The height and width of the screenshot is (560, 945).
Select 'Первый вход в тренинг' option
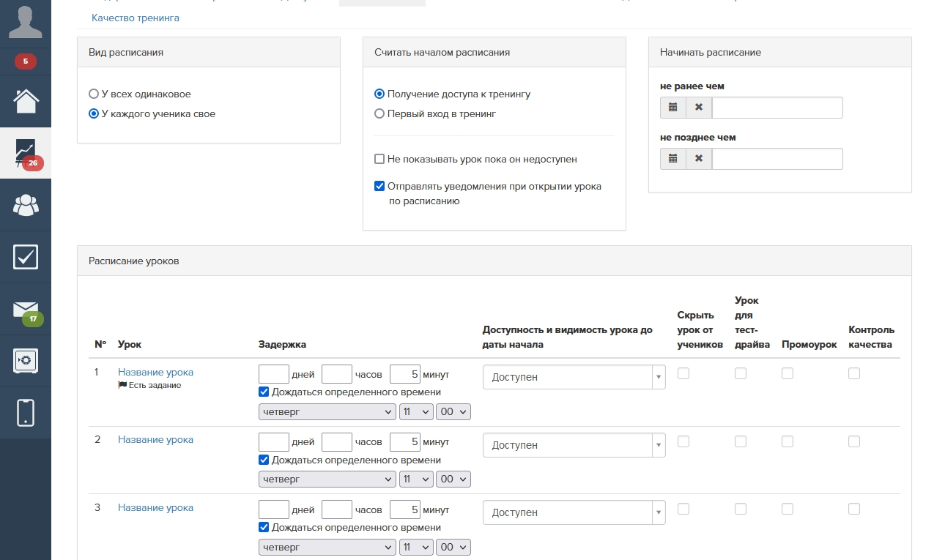click(379, 114)
